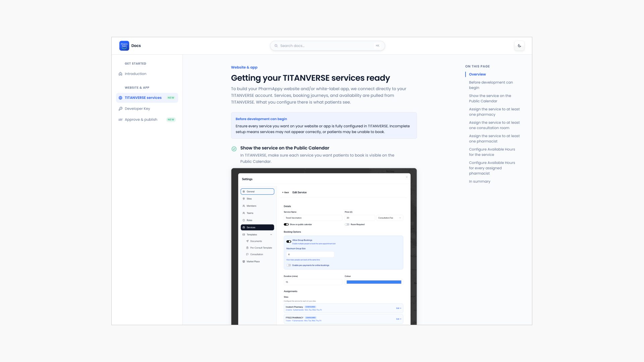Click the key icon beside Developer Key
This screenshot has height=362, width=644.
click(x=120, y=109)
